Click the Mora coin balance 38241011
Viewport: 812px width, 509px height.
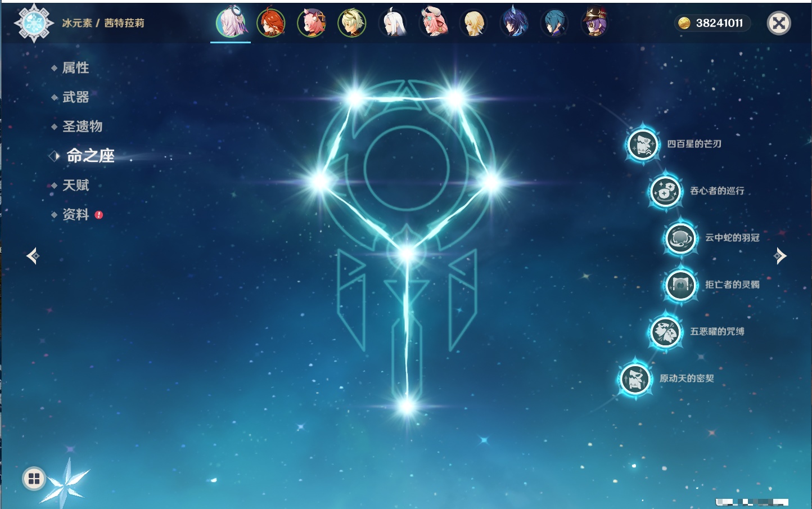712,23
